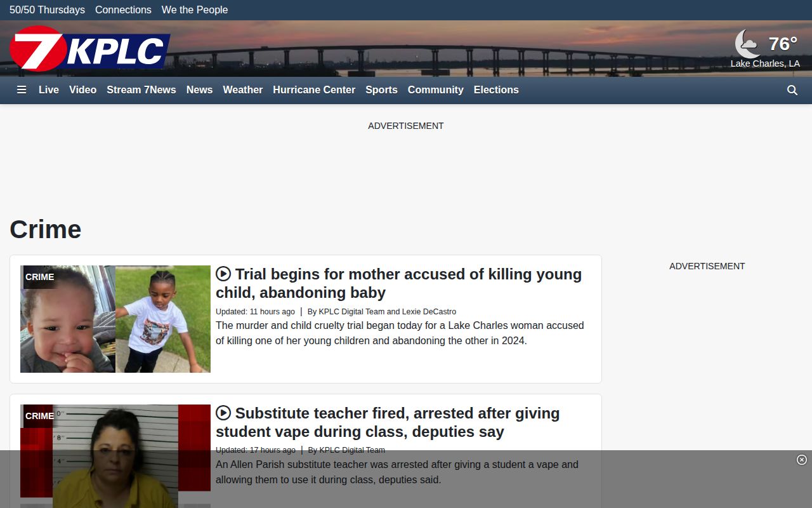Open the hamburger navigation menu
Screen dimensions: 812x508
tap(22, 90)
